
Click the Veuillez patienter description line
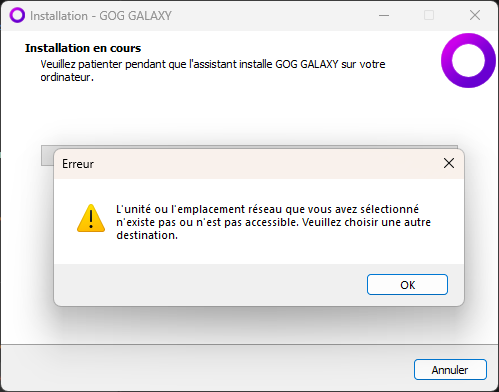click(x=213, y=64)
